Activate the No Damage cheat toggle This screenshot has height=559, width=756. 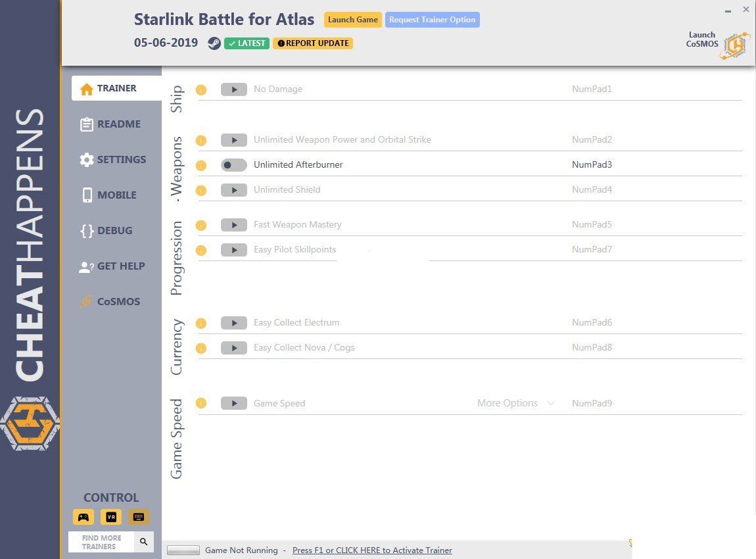pyautogui.click(x=234, y=89)
